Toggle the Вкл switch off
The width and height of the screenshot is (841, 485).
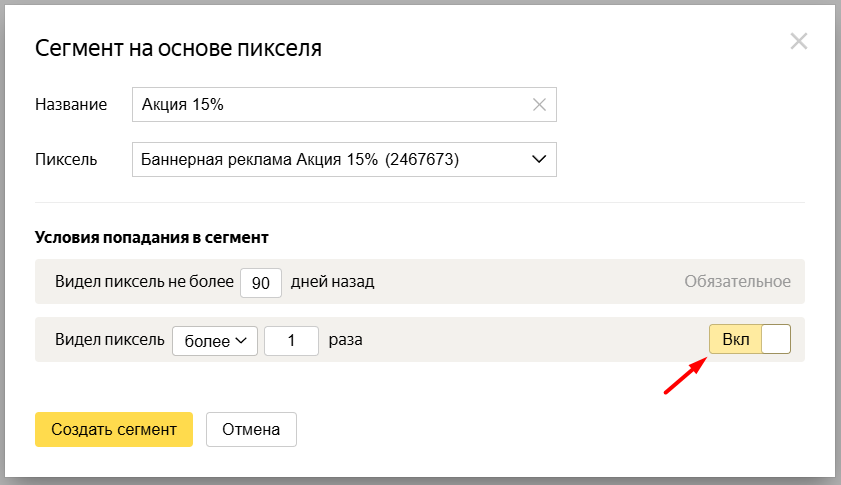tap(750, 339)
